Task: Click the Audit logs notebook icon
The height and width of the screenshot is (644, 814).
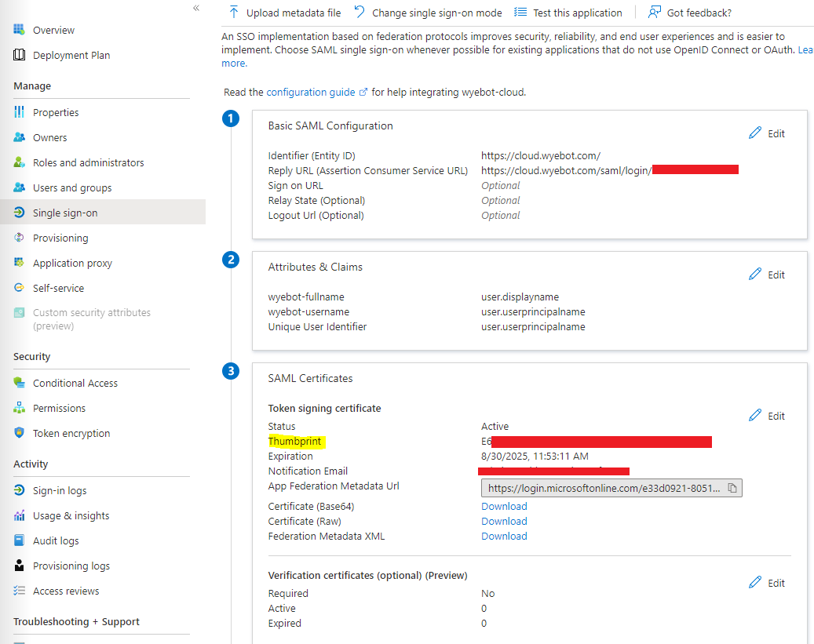Action: 19,540
